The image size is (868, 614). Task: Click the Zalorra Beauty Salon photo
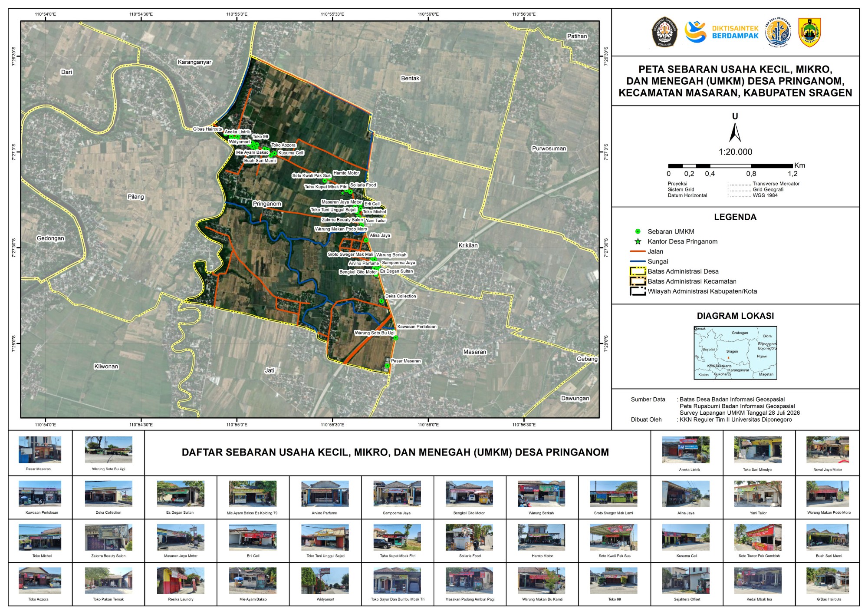(x=108, y=537)
